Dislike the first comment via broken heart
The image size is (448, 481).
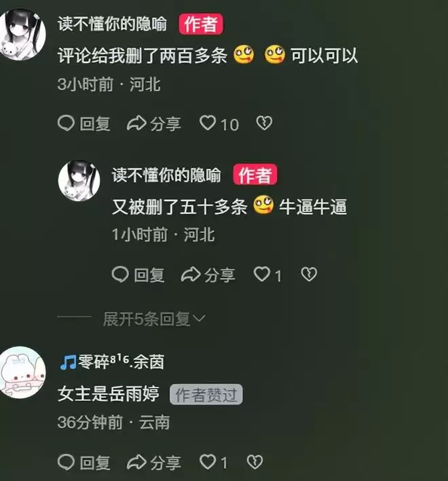pos(264,123)
